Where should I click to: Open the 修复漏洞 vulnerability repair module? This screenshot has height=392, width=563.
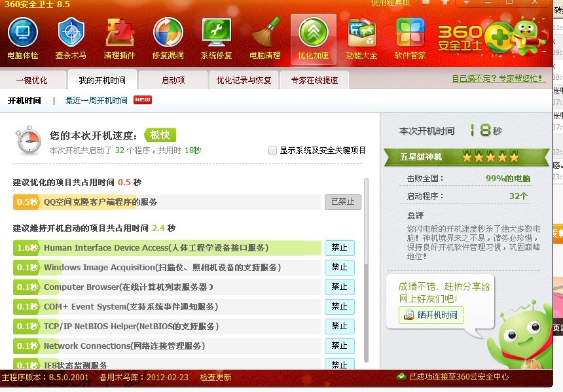pyautogui.click(x=168, y=39)
